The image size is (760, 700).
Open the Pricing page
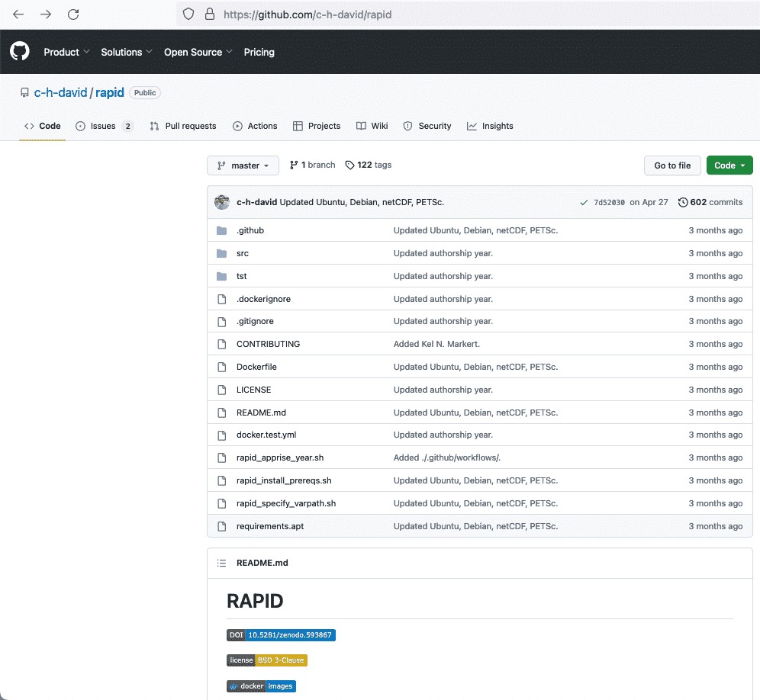259,52
